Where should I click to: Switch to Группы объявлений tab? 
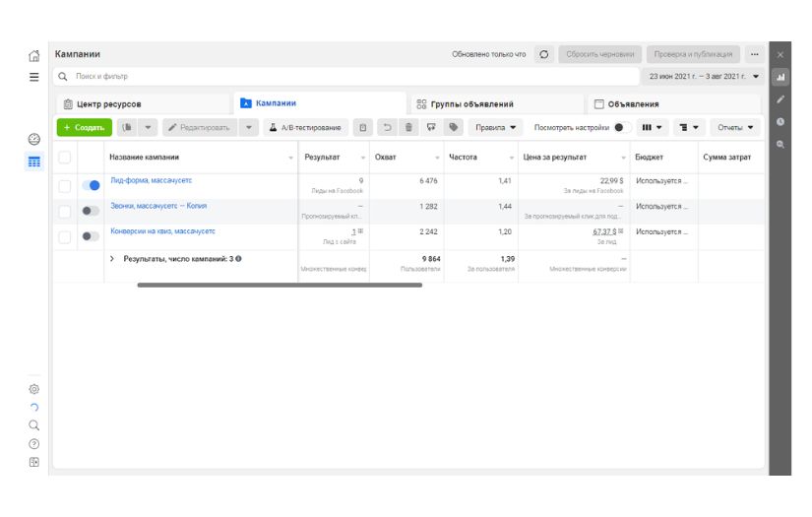[x=497, y=104]
